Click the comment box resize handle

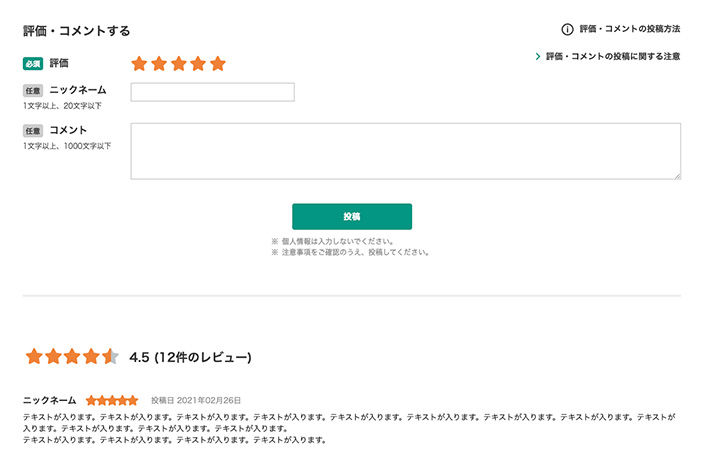(678, 176)
